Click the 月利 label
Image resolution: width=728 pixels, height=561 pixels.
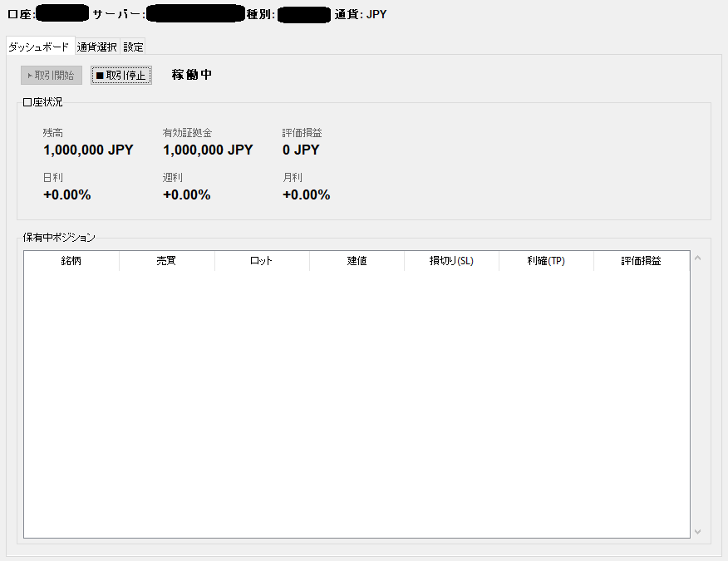(293, 177)
